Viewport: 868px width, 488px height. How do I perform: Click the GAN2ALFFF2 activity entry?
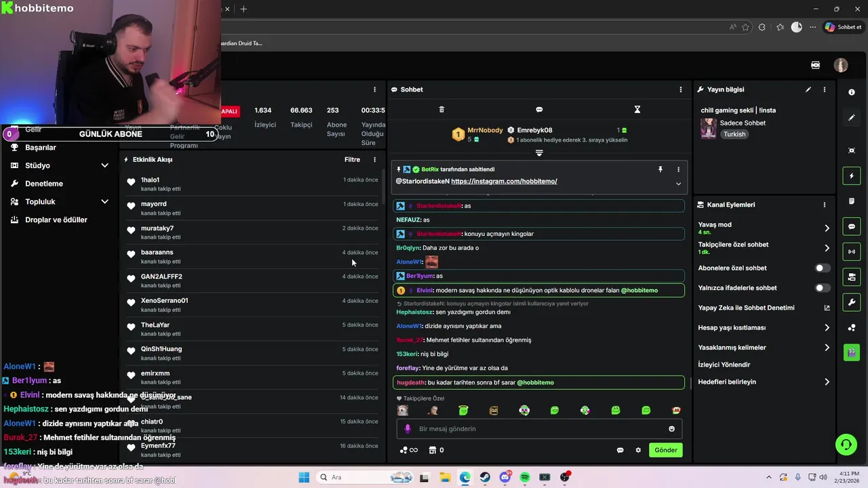pos(252,281)
